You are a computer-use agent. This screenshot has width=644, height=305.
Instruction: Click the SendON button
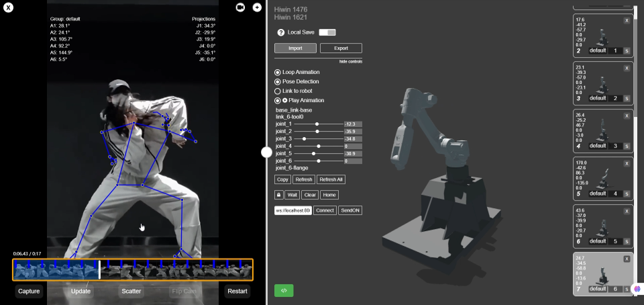pyautogui.click(x=350, y=210)
